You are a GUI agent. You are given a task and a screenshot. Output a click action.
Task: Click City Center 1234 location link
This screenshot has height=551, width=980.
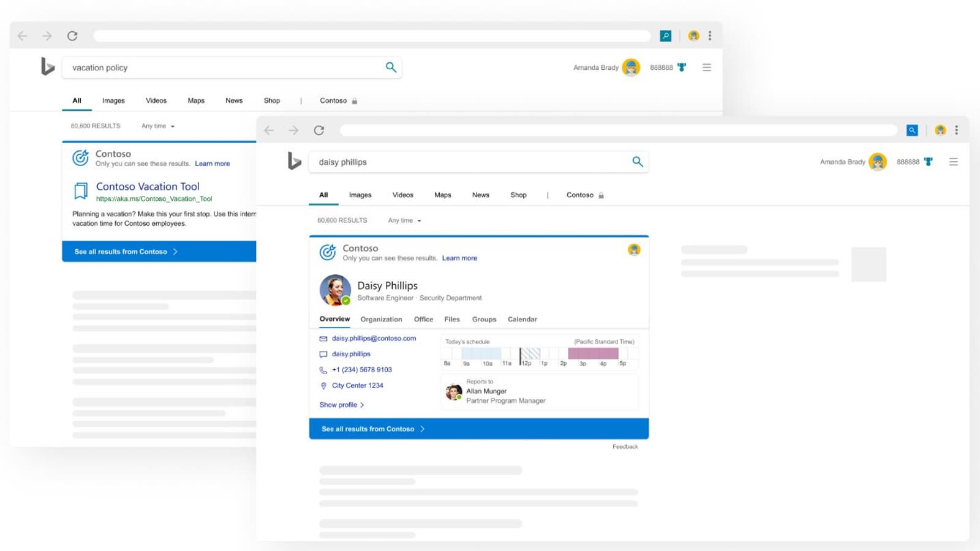point(358,385)
